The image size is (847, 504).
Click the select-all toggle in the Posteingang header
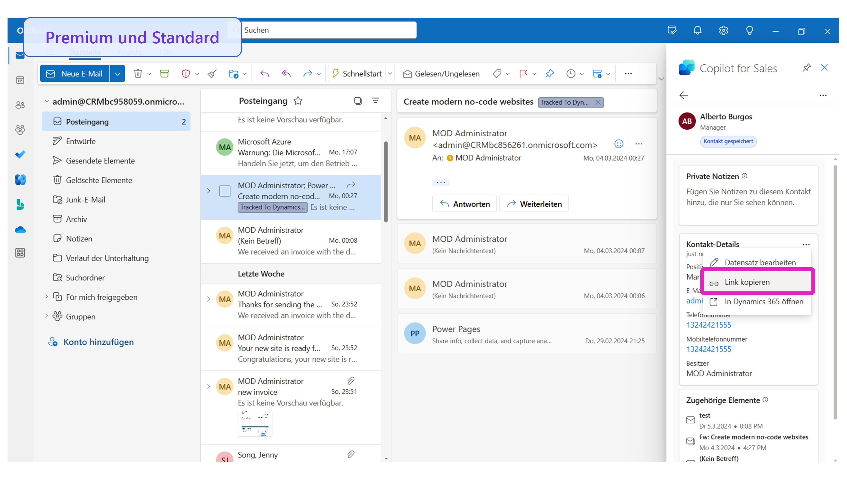[358, 101]
